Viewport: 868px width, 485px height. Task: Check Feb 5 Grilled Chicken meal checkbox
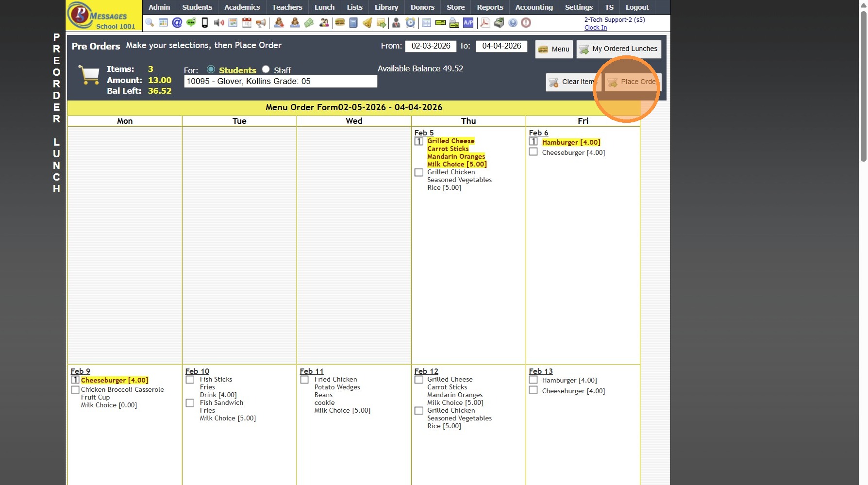pyautogui.click(x=418, y=172)
